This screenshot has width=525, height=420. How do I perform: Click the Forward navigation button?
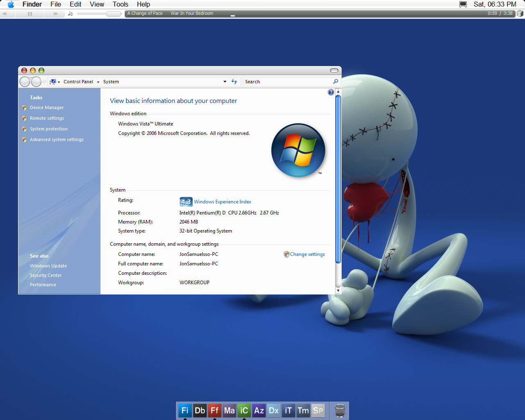[37, 82]
